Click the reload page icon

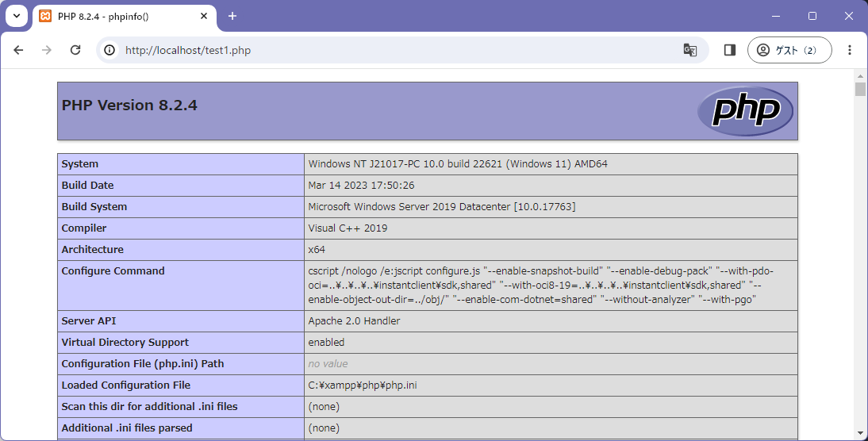coord(75,50)
